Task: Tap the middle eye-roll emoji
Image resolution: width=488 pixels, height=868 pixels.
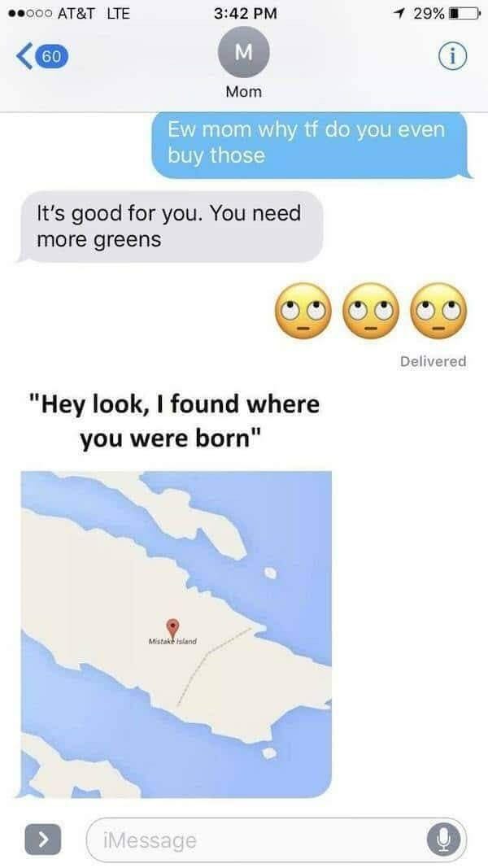Action: pos(370,311)
